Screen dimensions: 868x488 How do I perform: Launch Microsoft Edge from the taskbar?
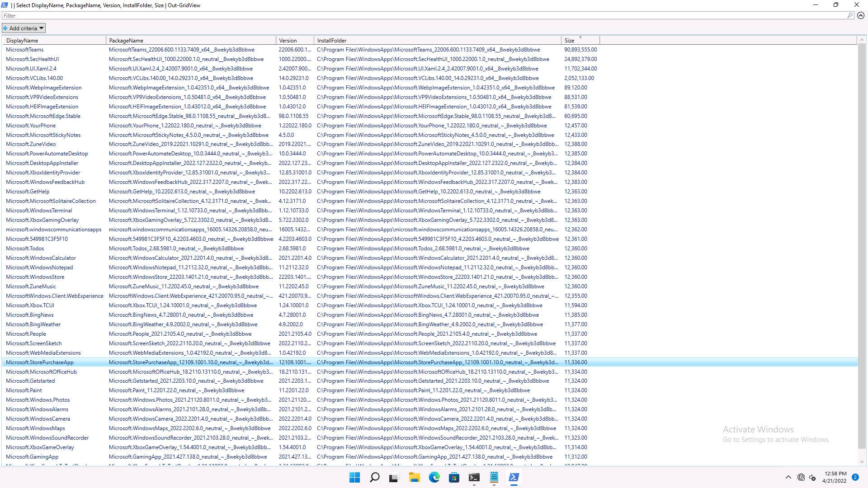pyautogui.click(x=434, y=477)
